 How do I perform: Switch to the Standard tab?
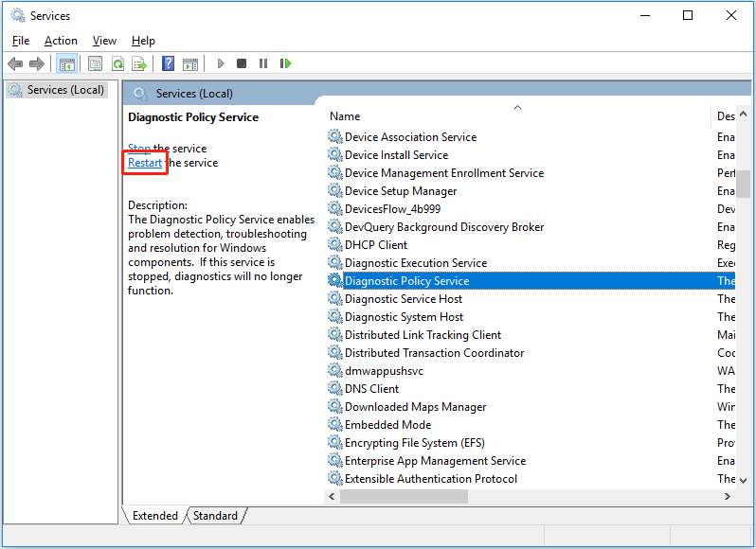(x=215, y=516)
